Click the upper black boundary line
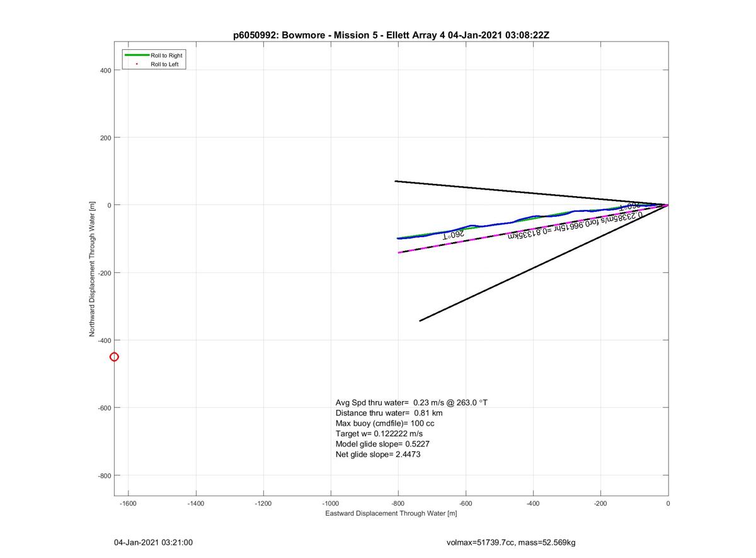The image size is (756, 558). click(531, 193)
